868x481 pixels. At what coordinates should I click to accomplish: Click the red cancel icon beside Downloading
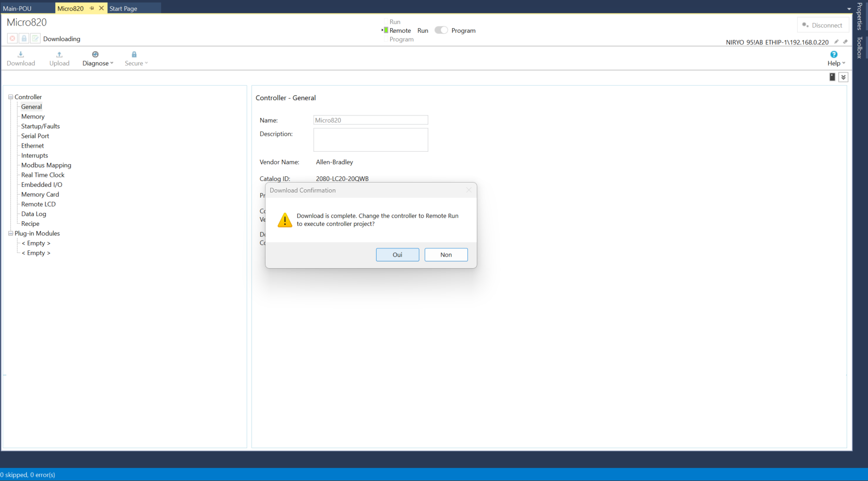(13, 39)
